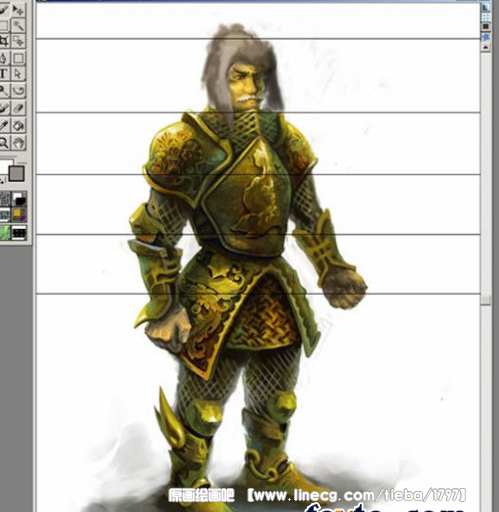499x512 pixels.
Task: Toggle the blue impasto icon
Action: pyautogui.click(x=486, y=37)
